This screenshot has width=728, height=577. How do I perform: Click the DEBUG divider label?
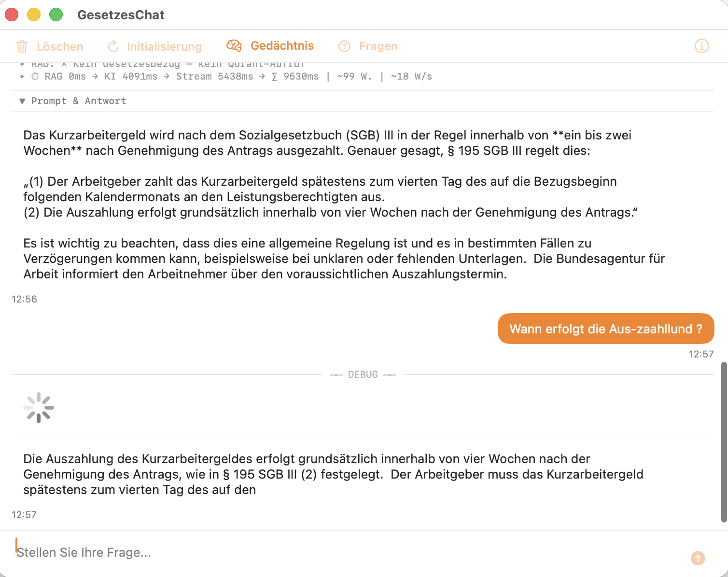(x=363, y=375)
